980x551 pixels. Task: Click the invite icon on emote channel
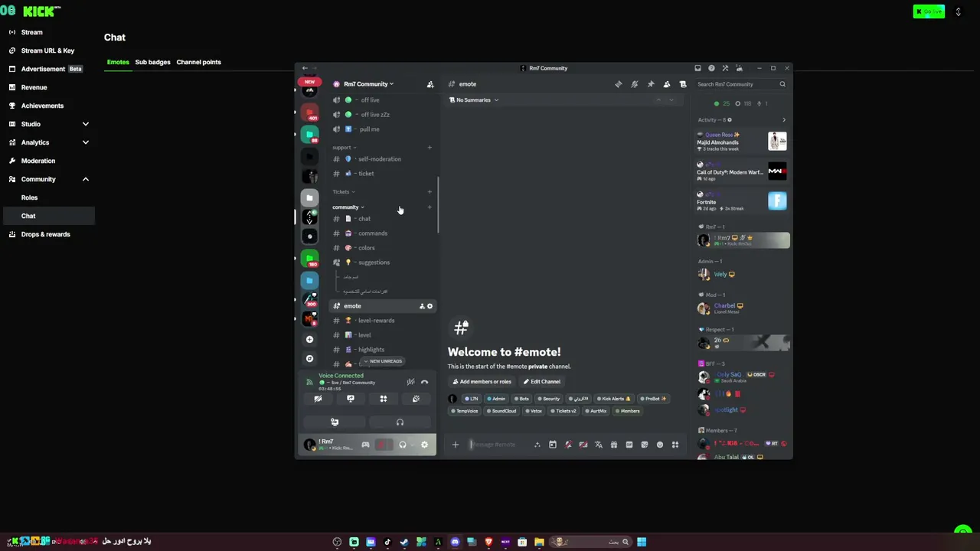tap(421, 306)
